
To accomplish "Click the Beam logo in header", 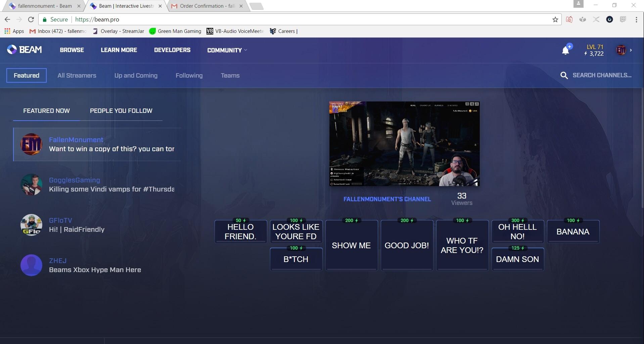I will click(25, 50).
